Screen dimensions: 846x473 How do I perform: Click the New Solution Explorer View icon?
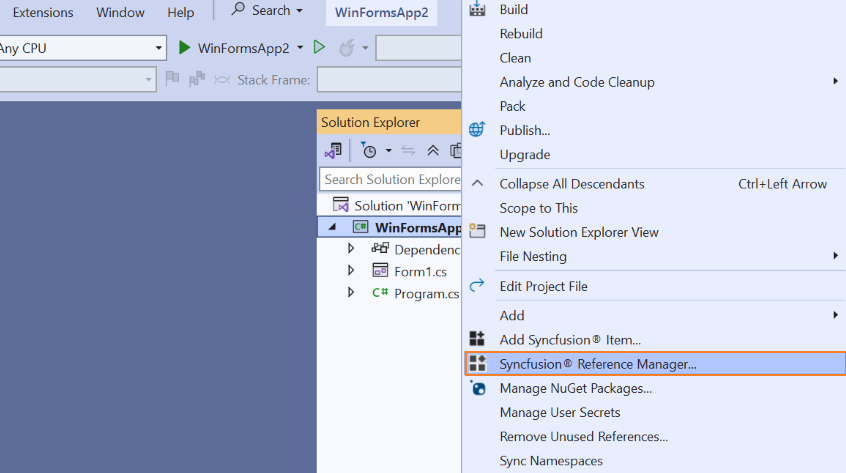pos(477,231)
